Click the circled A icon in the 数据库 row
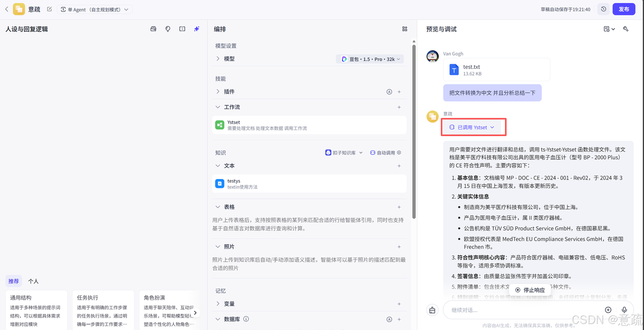The image size is (644, 330). tap(389, 319)
